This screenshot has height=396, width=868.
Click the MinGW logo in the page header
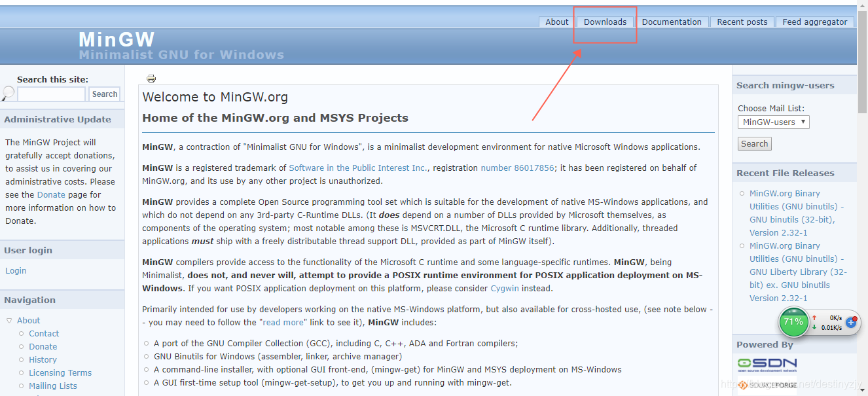pyautogui.click(x=117, y=39)
